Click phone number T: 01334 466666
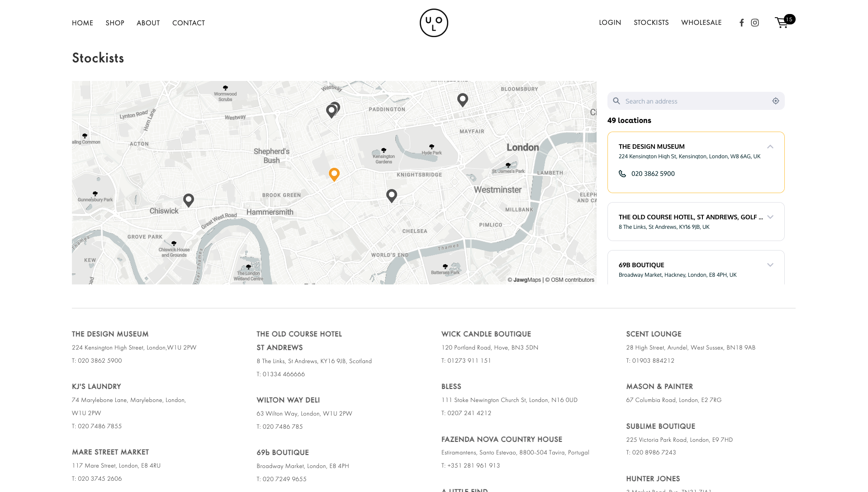 pos(281,374)
